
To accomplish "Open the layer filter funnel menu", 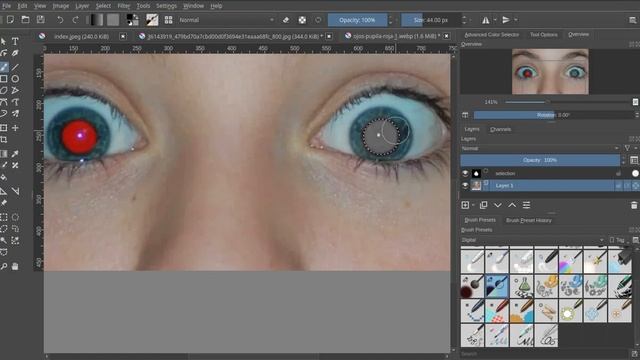I will point(627,148).
